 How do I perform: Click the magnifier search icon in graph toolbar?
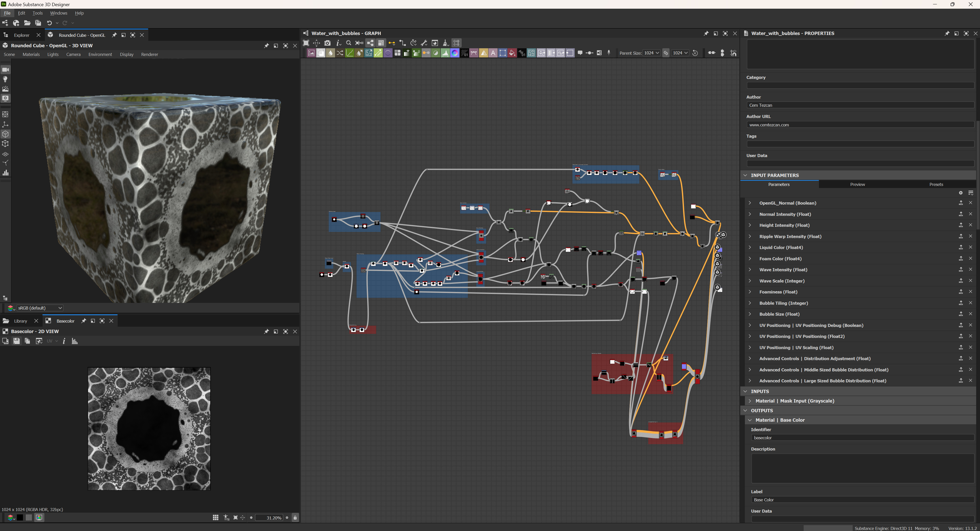348,43
